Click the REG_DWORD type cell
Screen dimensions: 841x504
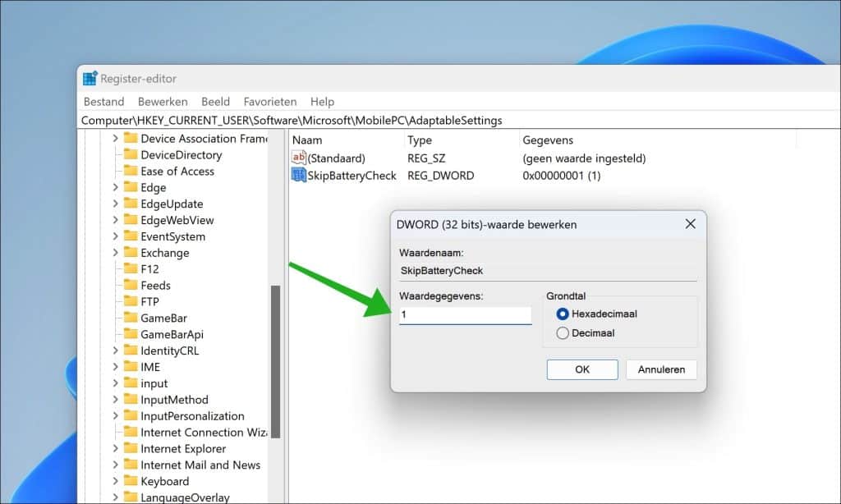point(441,176)
